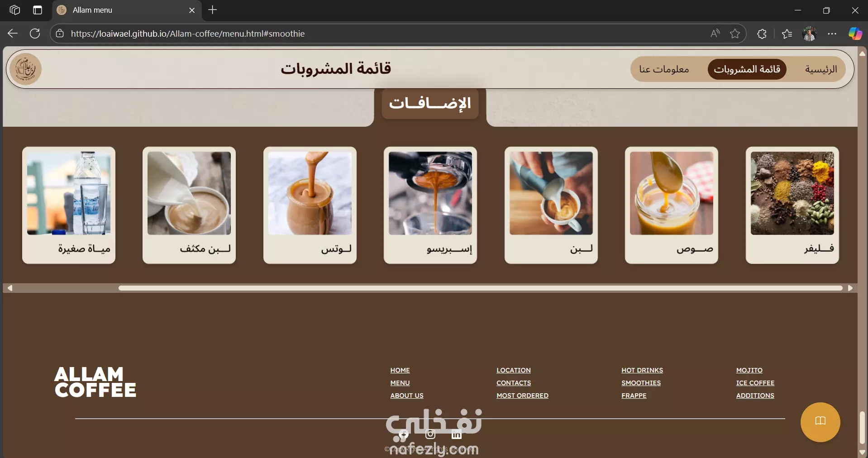
Task: Select the لوتس lotus card image
Action: pos(310,193)
